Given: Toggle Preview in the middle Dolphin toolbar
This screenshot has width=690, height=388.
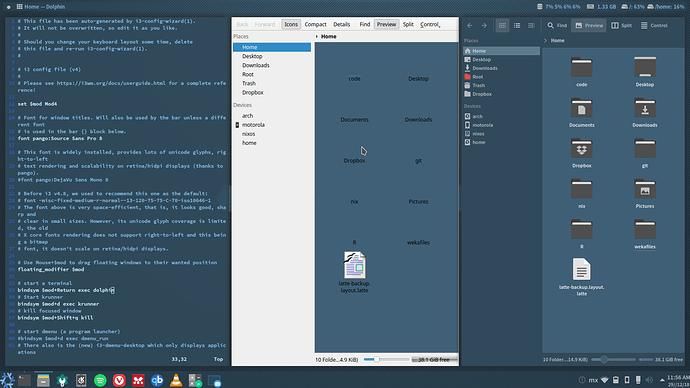Looking at the screenshot, I should (386, 24).
